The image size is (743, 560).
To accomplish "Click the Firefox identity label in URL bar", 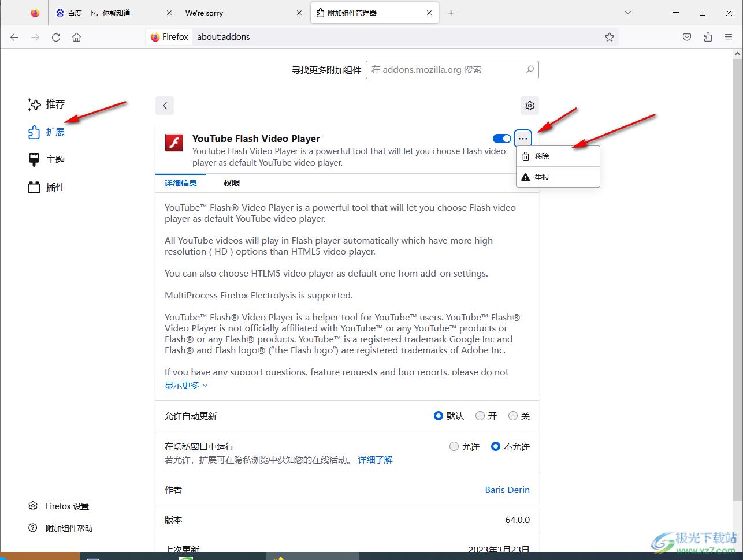I will coord(169,37).
